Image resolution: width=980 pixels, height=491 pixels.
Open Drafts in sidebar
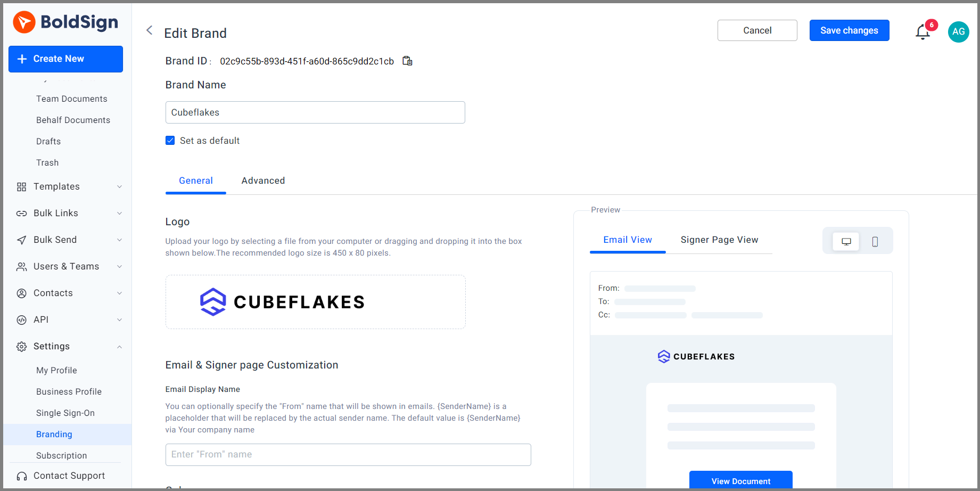click(x=48, y=141)
